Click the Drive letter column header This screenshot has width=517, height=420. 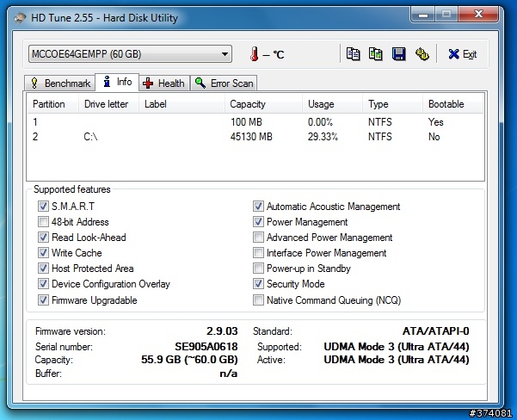pos(108,104)
